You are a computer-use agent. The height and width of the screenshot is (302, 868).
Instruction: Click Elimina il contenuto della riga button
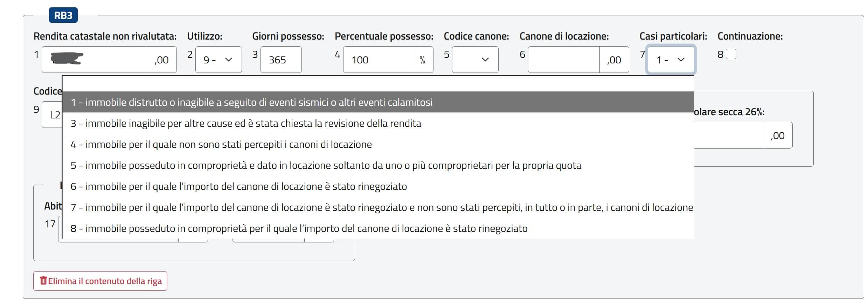100,281
